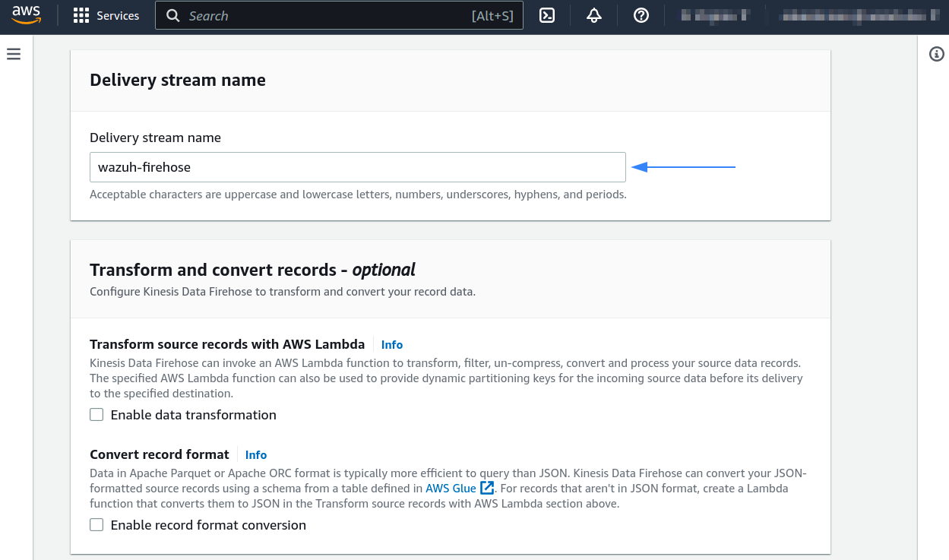
Task: Focus the AWS console search box
Action: 339,15
